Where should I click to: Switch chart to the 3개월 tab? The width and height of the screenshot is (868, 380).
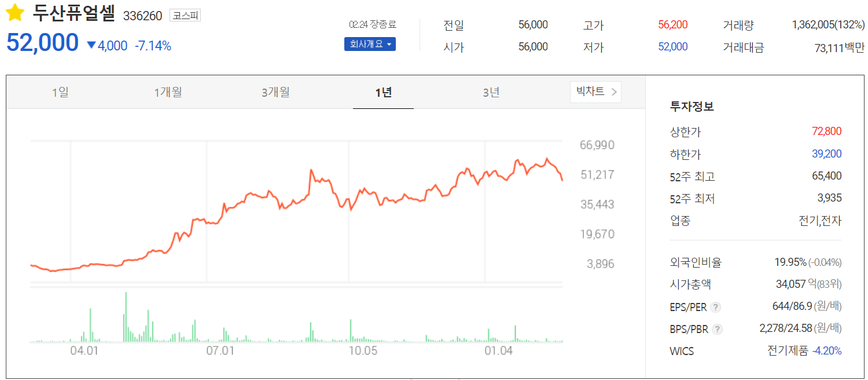(x=275, y=92)
